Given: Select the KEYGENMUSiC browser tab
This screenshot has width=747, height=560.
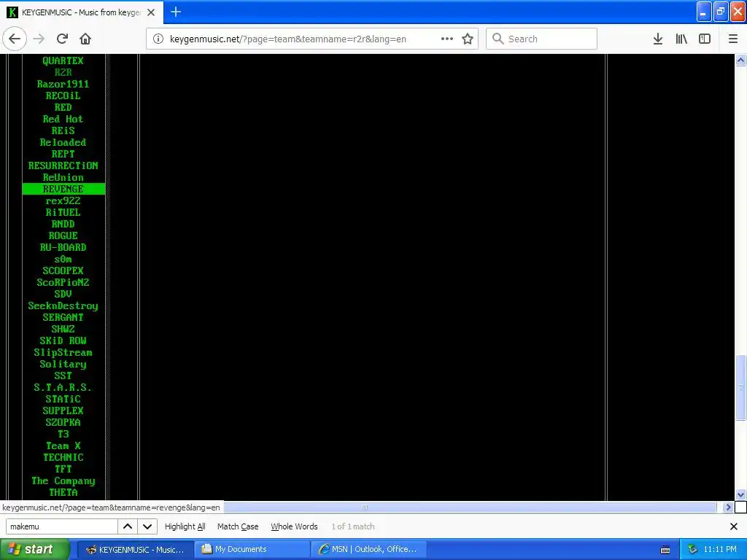Looking at the screenshot, I should click(82, 12).
